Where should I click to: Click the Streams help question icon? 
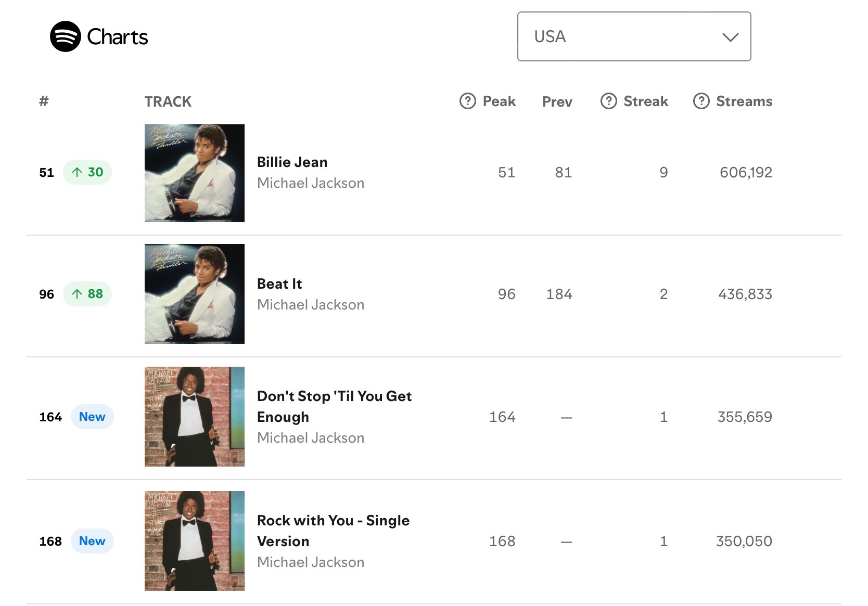[x=701, y=101]
